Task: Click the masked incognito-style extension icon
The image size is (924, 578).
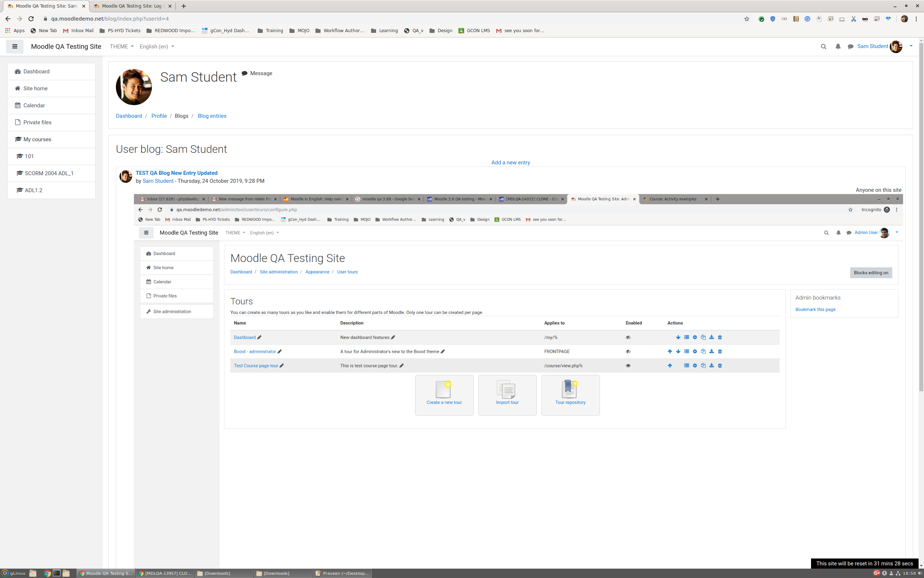Action: click(865, 19)
